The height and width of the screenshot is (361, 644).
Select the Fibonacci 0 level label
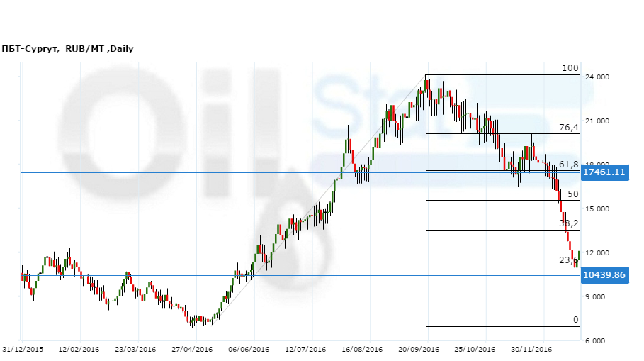click(576, 320)
